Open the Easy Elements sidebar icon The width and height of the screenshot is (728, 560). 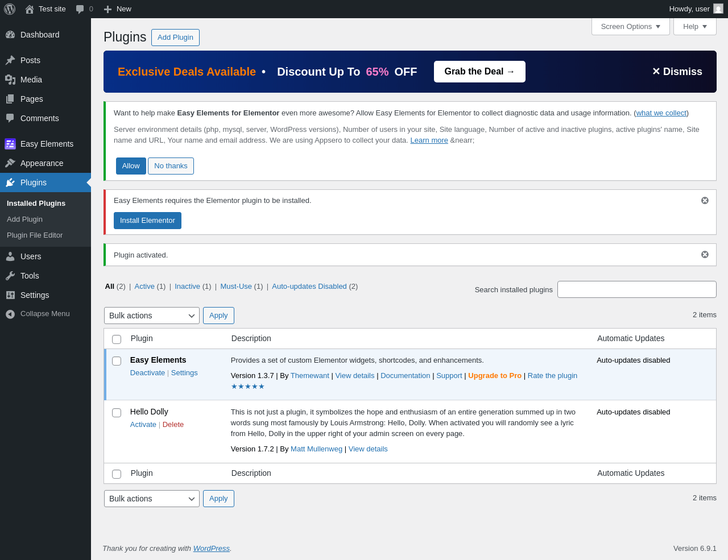tap(10, 144)
